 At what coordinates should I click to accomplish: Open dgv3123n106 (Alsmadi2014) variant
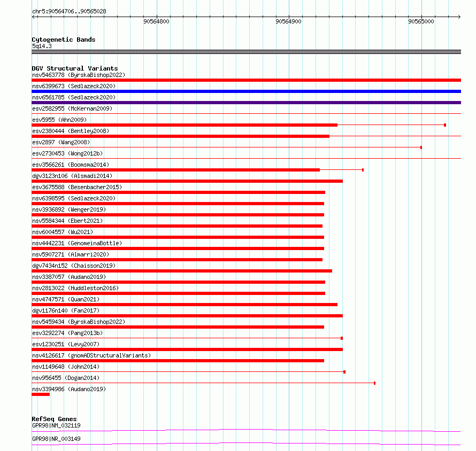pos(72,176)
